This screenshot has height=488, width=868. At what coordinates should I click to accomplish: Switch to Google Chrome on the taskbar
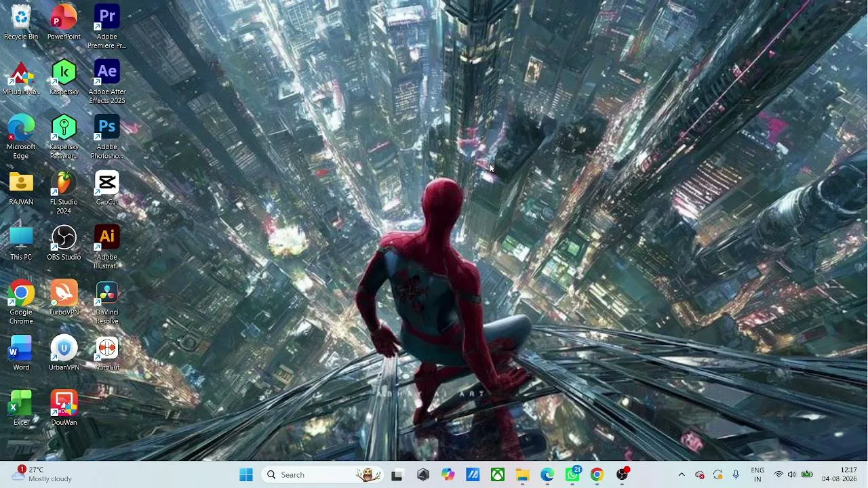(x=597, y=475)
